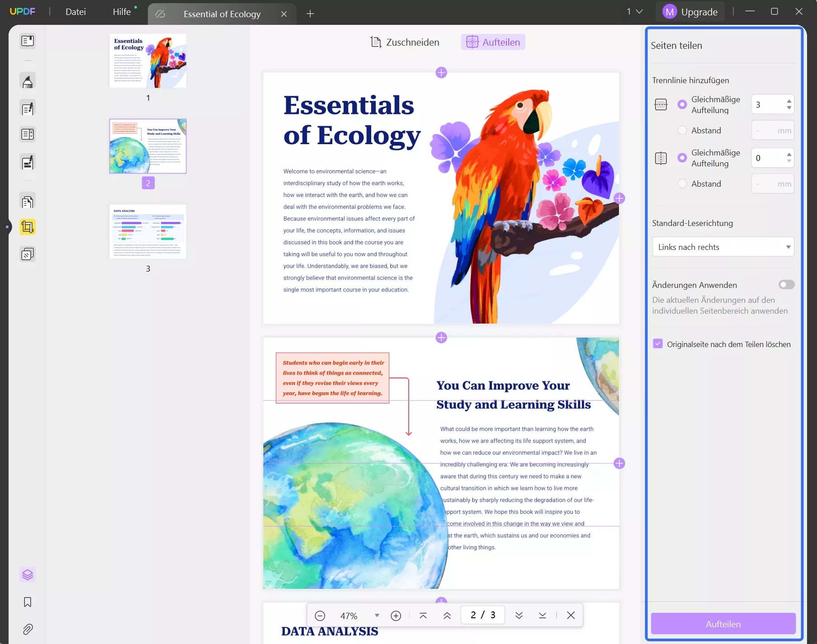The image size is (817, 644).
Task: Click the purple Aufteilen button
Action: coord(723,624)
